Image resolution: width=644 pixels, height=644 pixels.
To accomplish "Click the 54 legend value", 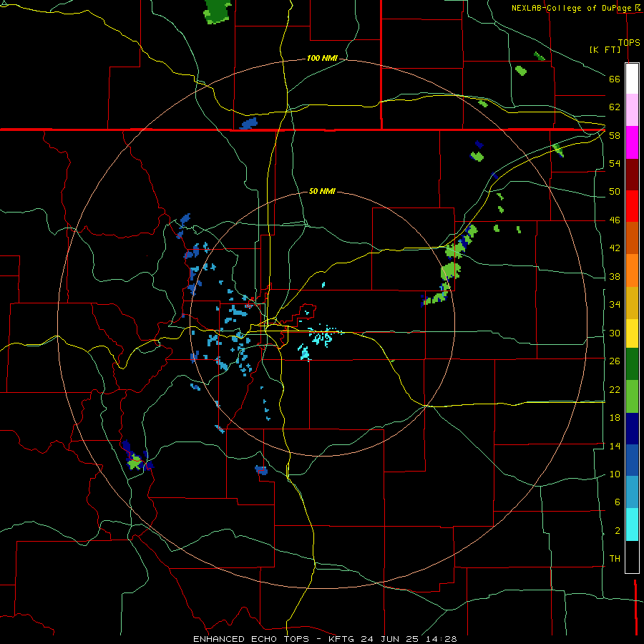I will 615,163.
